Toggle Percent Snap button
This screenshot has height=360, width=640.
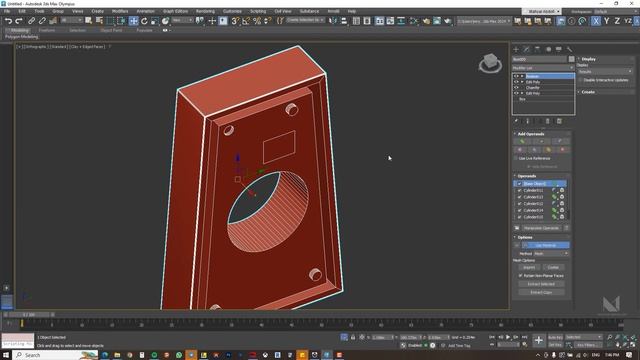[257, 21]
